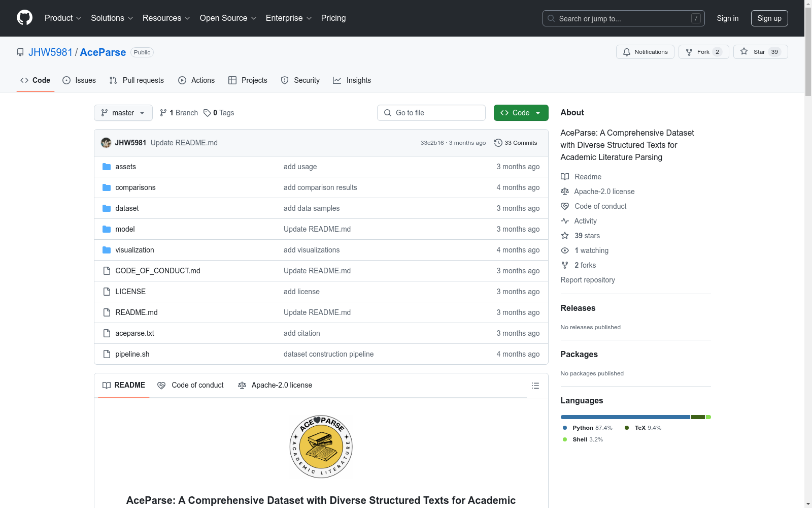
Task: Switch to the Actions tab
Action: [196, 80]
